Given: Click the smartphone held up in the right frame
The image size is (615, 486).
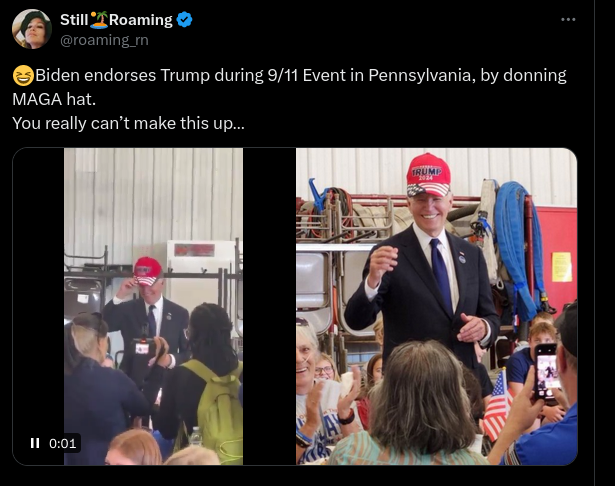Looking at the screenshot, I should pyautogui.click(x=546, y=371).
